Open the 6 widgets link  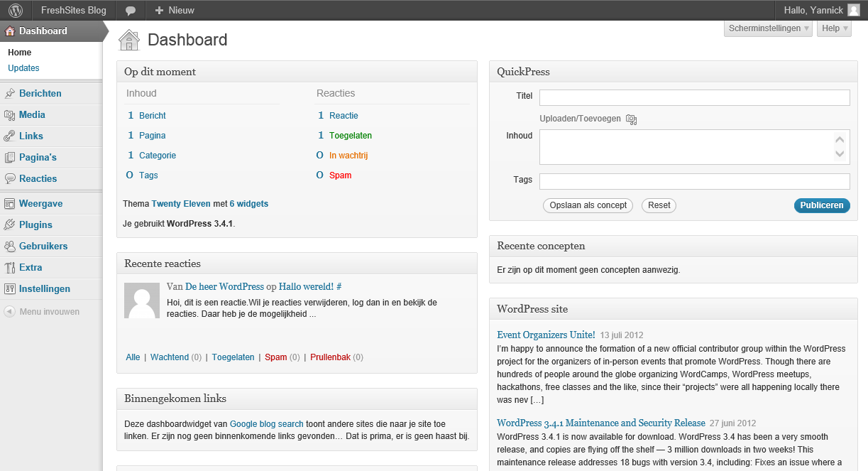point(249,204)
